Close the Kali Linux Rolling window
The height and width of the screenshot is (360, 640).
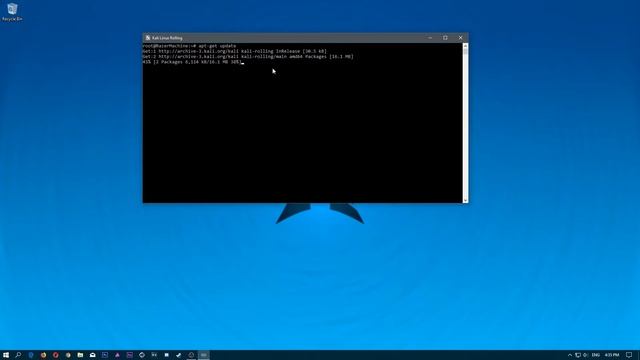(461, 38)
